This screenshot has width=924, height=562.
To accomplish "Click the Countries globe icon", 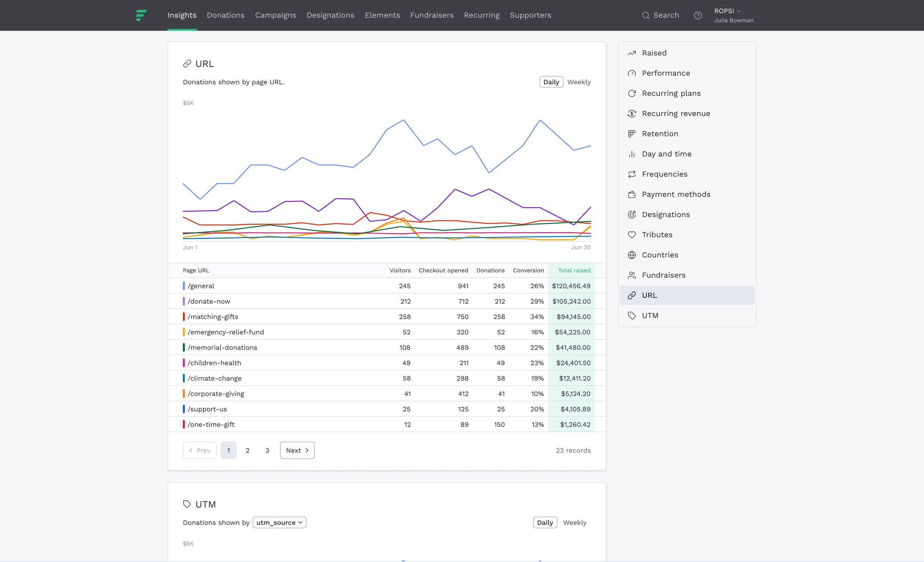I will tap(632, 255).
